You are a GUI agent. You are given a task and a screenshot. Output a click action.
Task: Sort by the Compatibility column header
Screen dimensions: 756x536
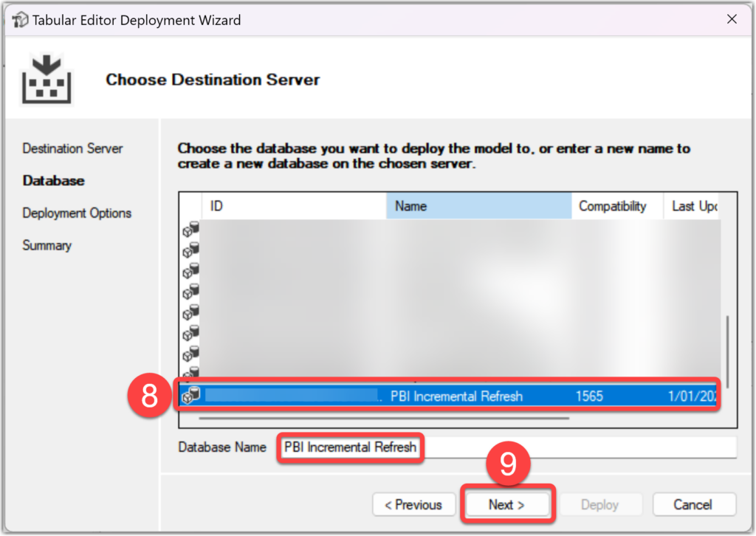pyautogui.click(x=617, y=206)
